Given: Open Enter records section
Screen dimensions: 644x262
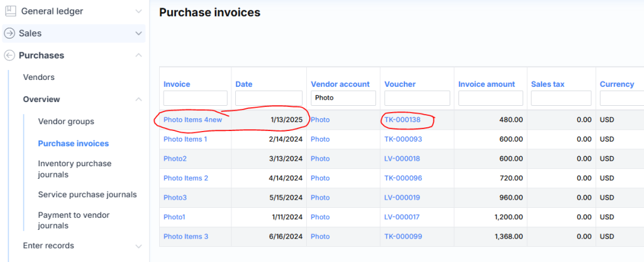Looking at the screenshot, I should click(x=48, y=246).
